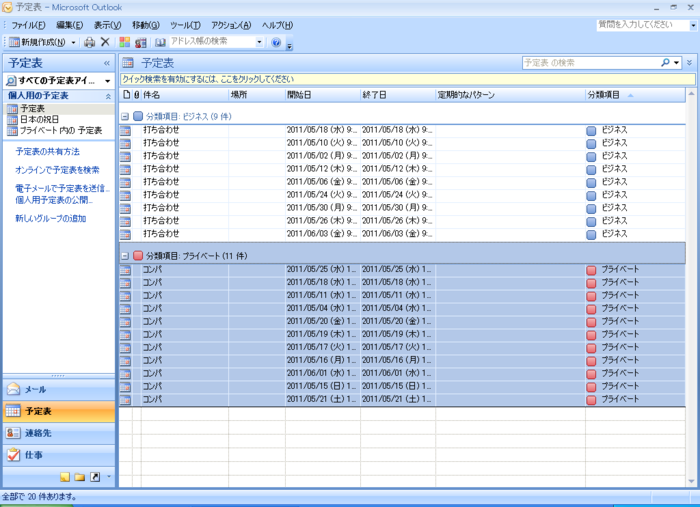The width and height of the screenshot is (700, 507).
Task: Select 予定表 folder in navigation pane
Action: (33, 108)
